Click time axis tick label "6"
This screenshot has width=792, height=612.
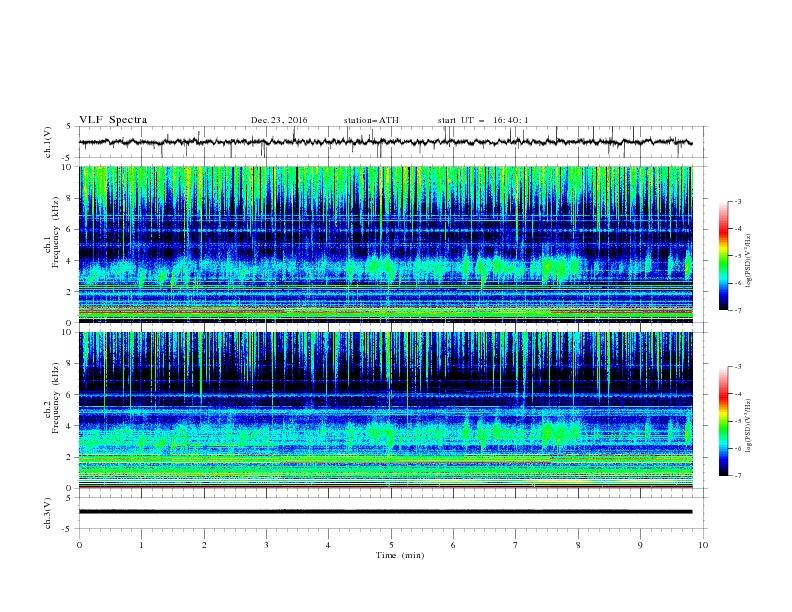453,545
